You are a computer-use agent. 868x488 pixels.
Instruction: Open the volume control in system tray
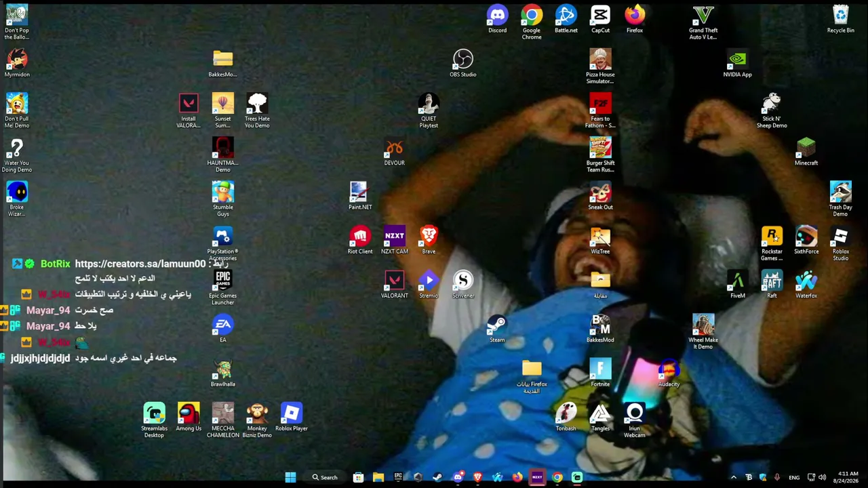[822, 477]
